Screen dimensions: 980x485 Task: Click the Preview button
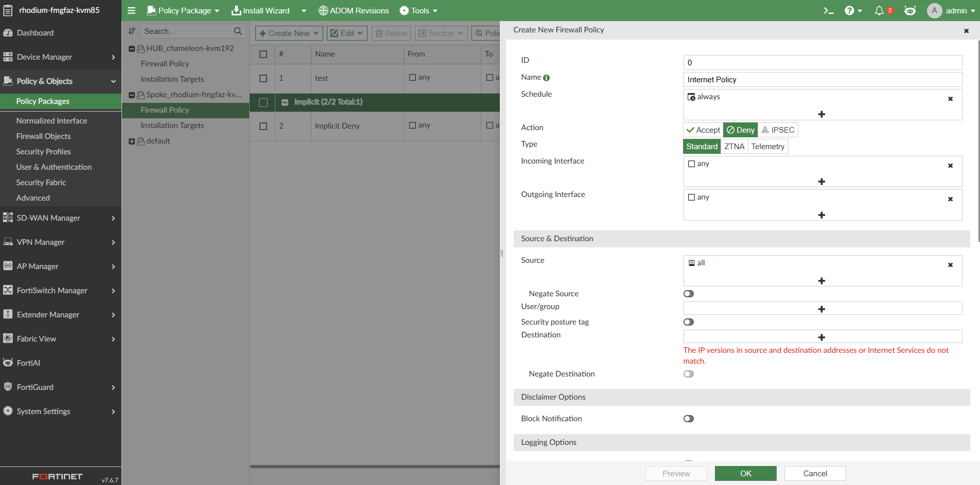coord(676,474)
